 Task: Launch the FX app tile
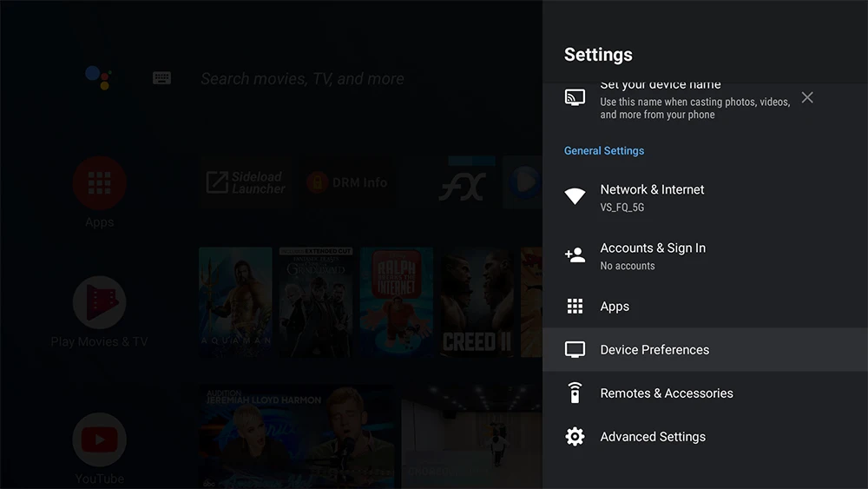[x=464, y=182]
